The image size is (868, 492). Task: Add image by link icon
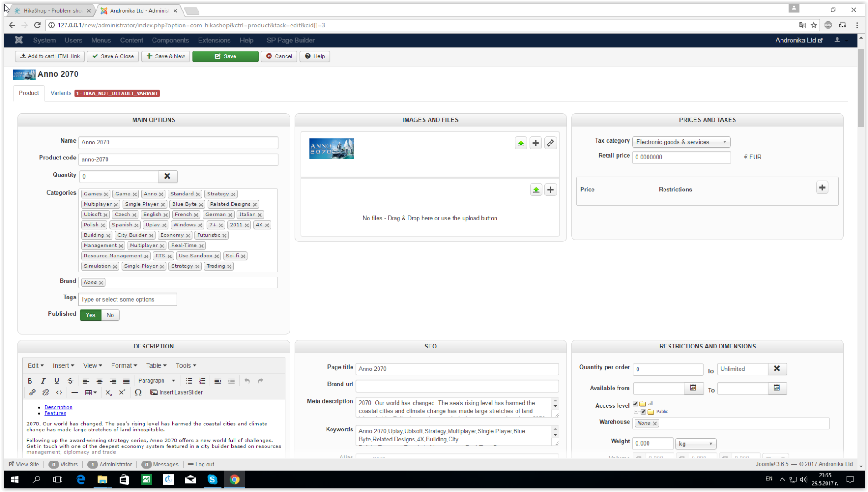[x=550, y=143]
